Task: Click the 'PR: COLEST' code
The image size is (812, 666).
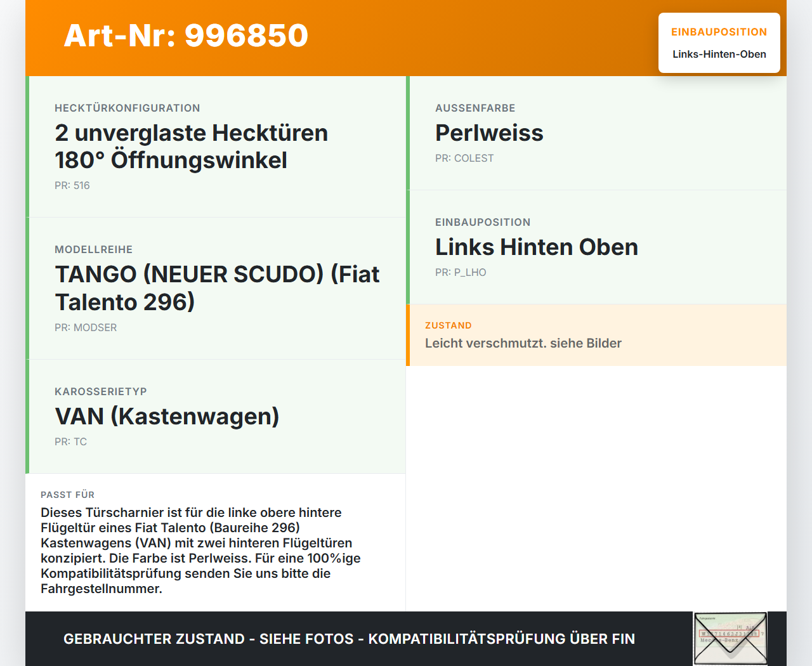Action: coord(464,158)
